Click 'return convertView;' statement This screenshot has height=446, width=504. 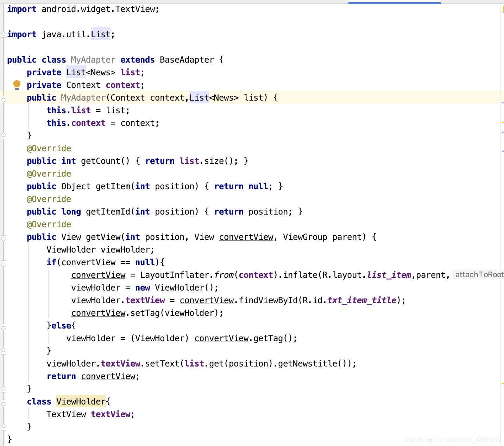pyautogui.click(x=93, y=376)
